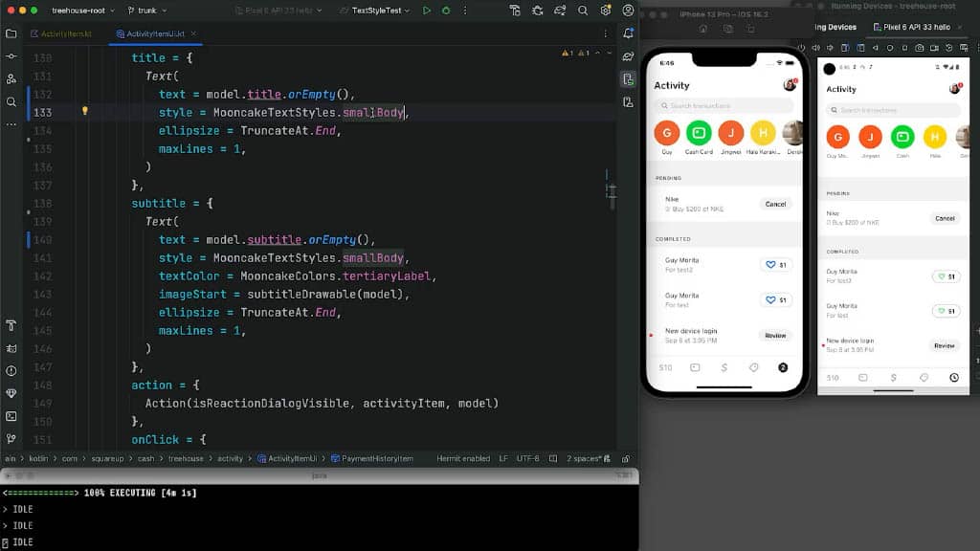Start emulator screen recording icon
980x551 pixels.
pyautogui.click(x=934, y=48)
